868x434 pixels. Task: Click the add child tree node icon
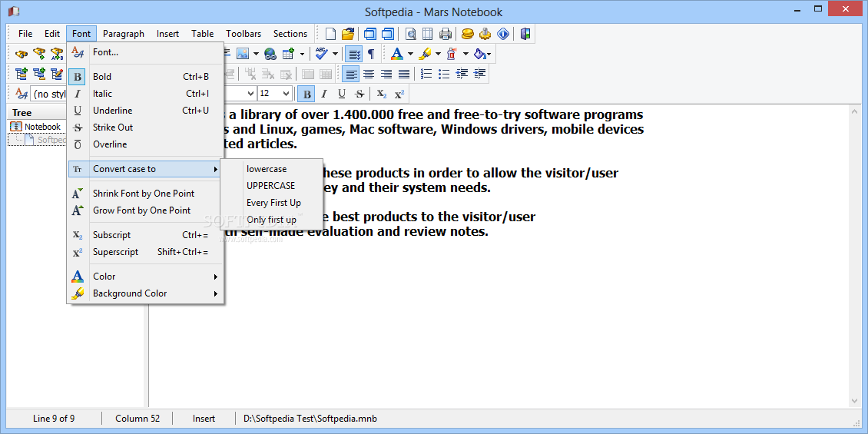point(39,74)
